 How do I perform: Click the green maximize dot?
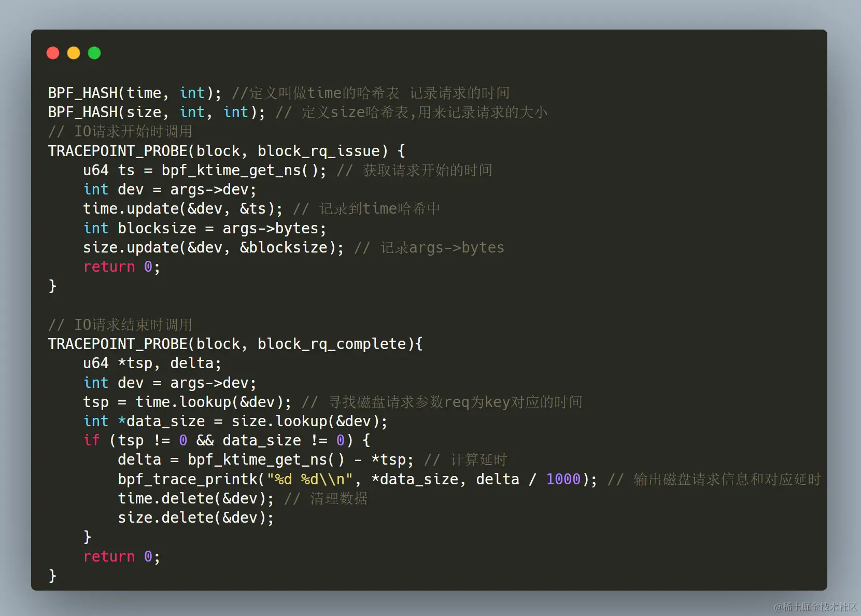click(x=94, y=53)
